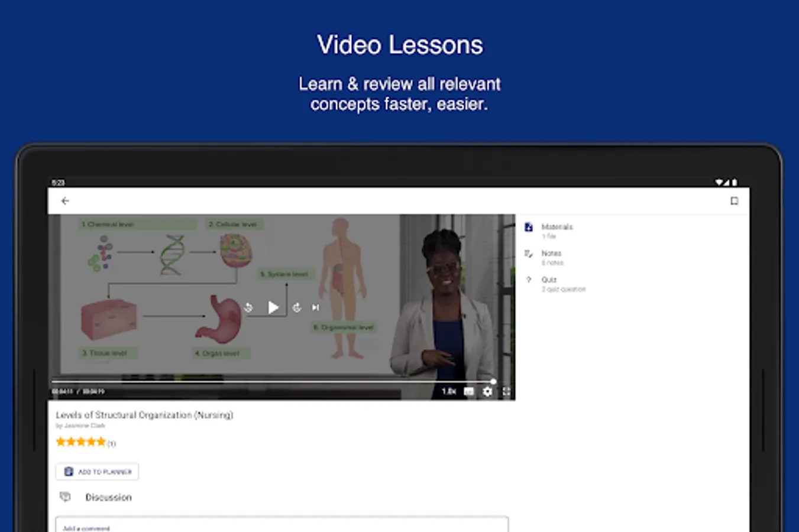This screenshot has width=799, height=532.
Task: Toggle video subtitles
Action: pos(469,391)
